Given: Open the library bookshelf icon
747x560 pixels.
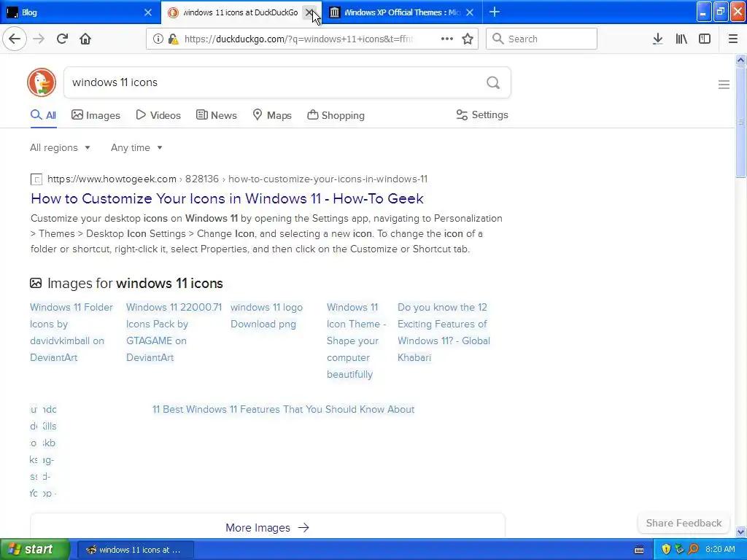Looking at the screenshot, I should coord(681,39).
